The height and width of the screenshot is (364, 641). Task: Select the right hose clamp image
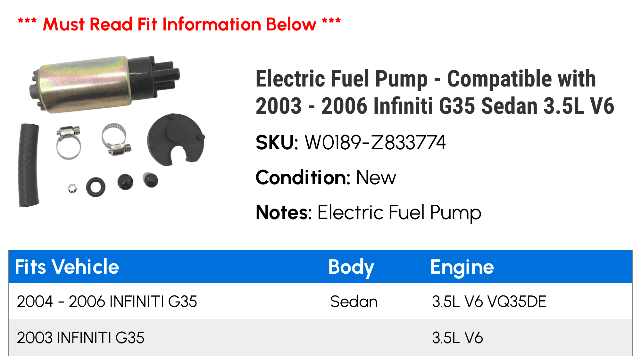coord(115,139)
